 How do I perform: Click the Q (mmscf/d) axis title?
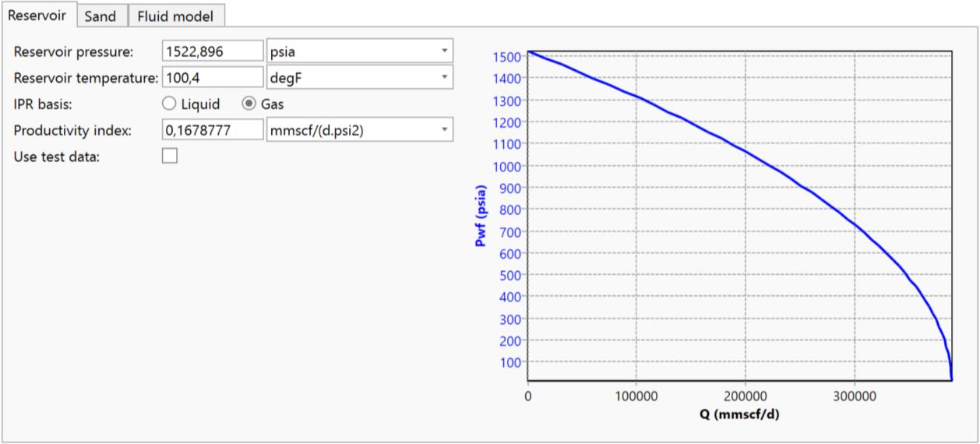point(739,414)
